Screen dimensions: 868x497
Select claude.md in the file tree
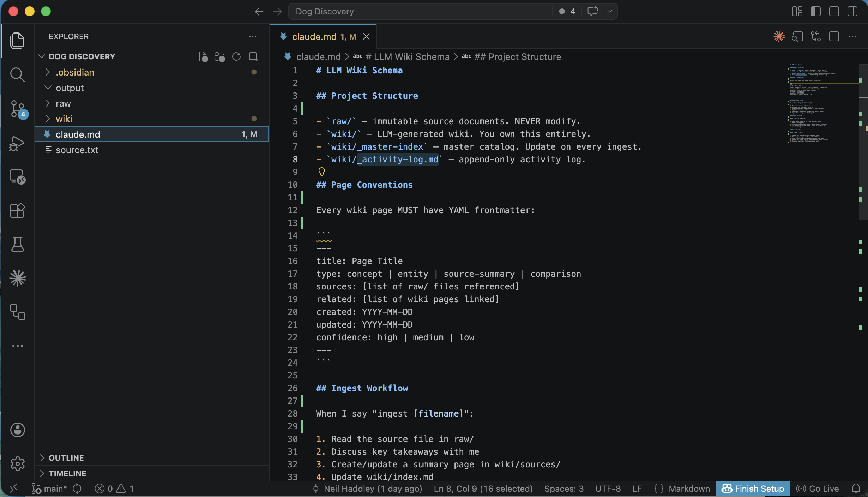coord(152,134)
